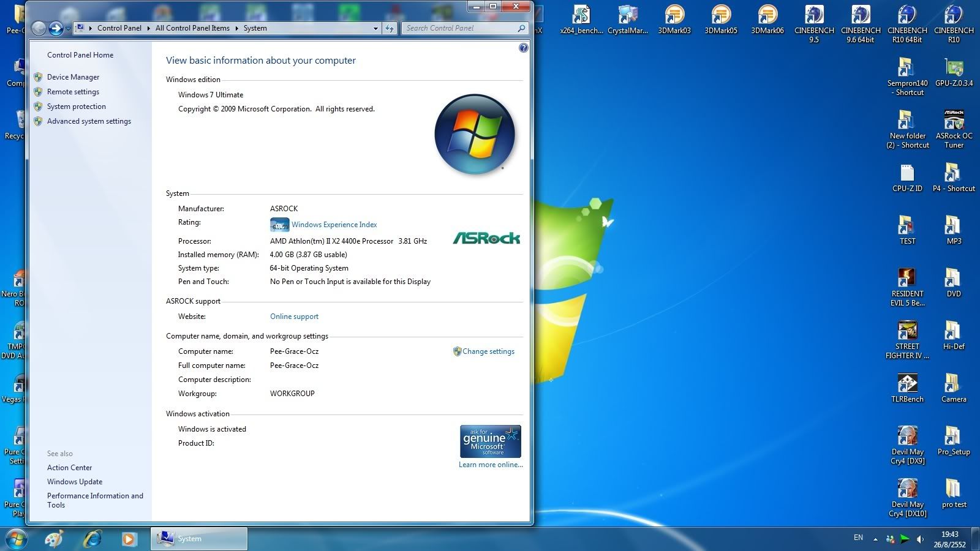Refresh the System window address bar
Screen dimensions: 980x551
pyautogui.click(x=390, y=28)
